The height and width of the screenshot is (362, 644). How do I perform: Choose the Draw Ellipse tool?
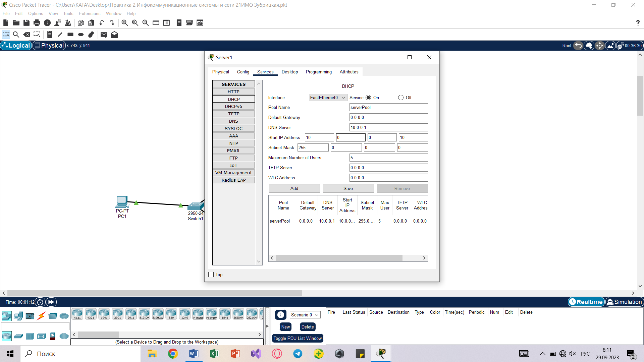[x=81, y=35]
